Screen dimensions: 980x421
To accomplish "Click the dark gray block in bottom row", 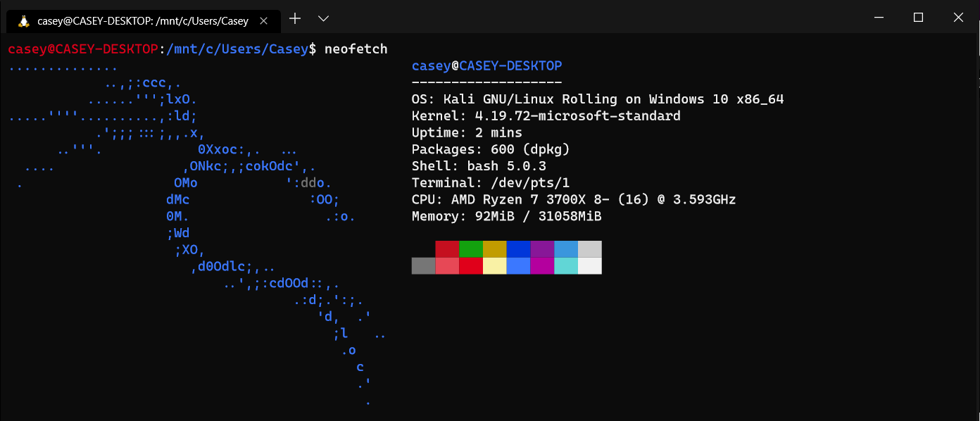I will [x=423, y=265].
